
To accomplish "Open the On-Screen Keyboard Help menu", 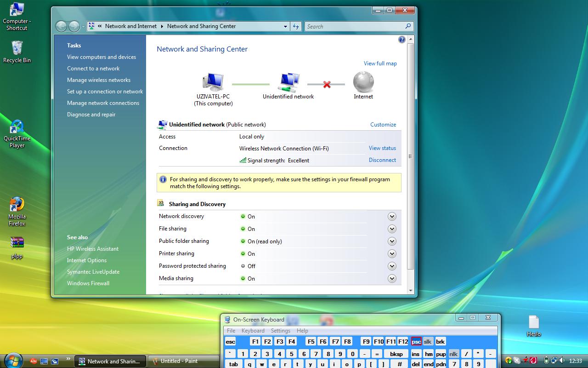I will [x=302, y=331].
